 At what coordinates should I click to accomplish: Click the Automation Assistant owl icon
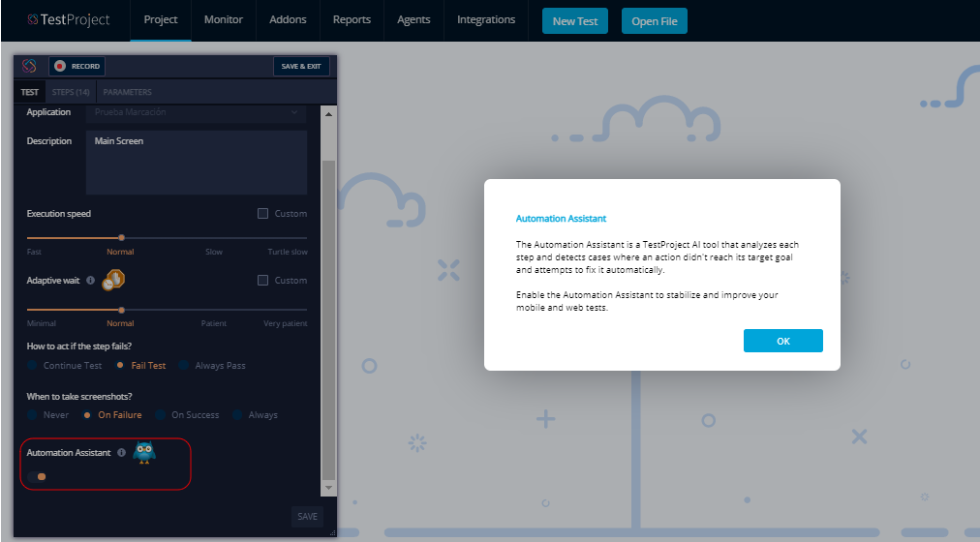(x=144, y=452)
